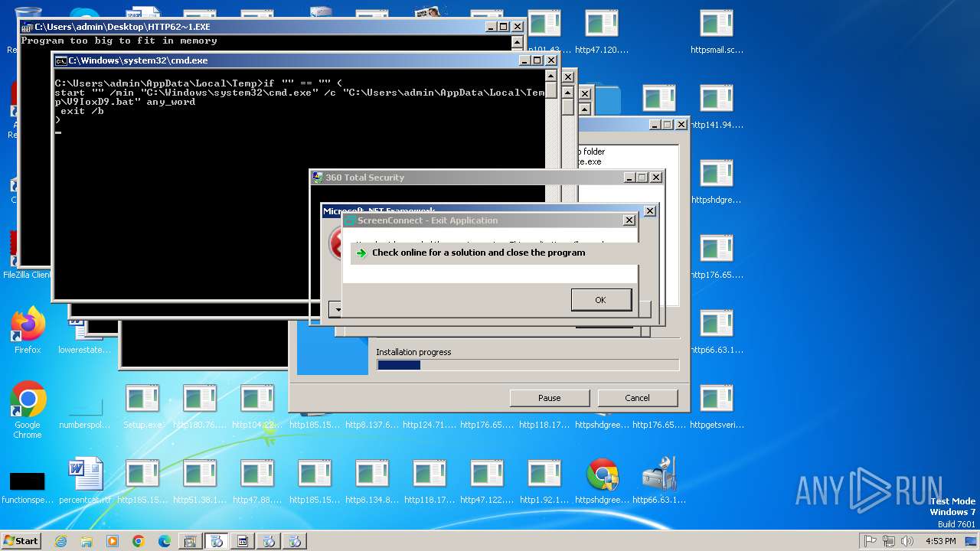The height and width of the screenshot is (551, 980).
Task: Select httpsmail.sc desktop icon
Action: (x=717, y=32)
